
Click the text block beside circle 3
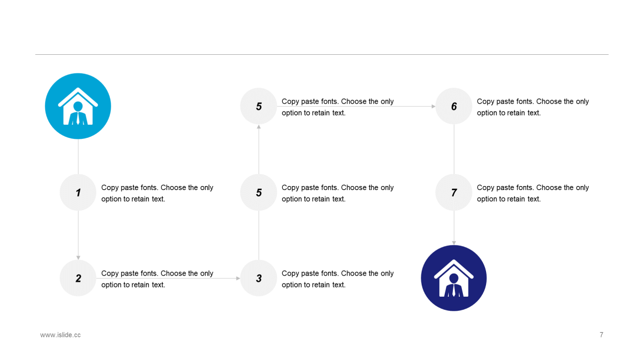pyautogui.click(x=338, y=279)
